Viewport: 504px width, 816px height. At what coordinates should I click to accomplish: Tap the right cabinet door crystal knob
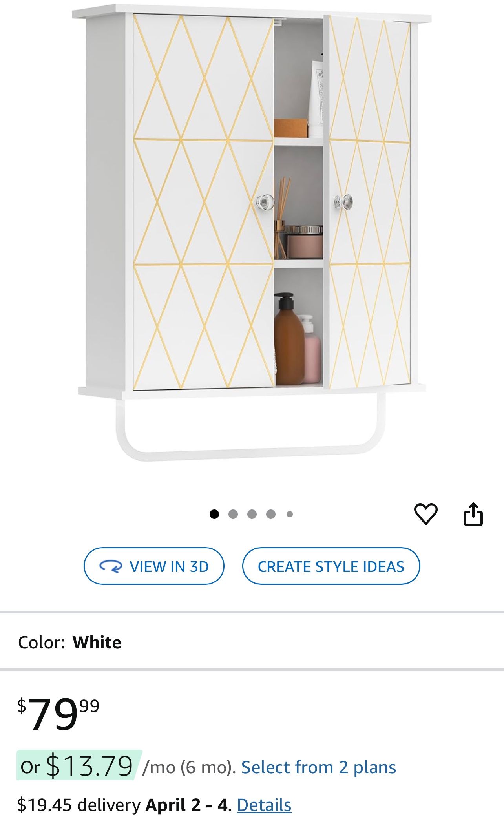(x=343, y=202)
